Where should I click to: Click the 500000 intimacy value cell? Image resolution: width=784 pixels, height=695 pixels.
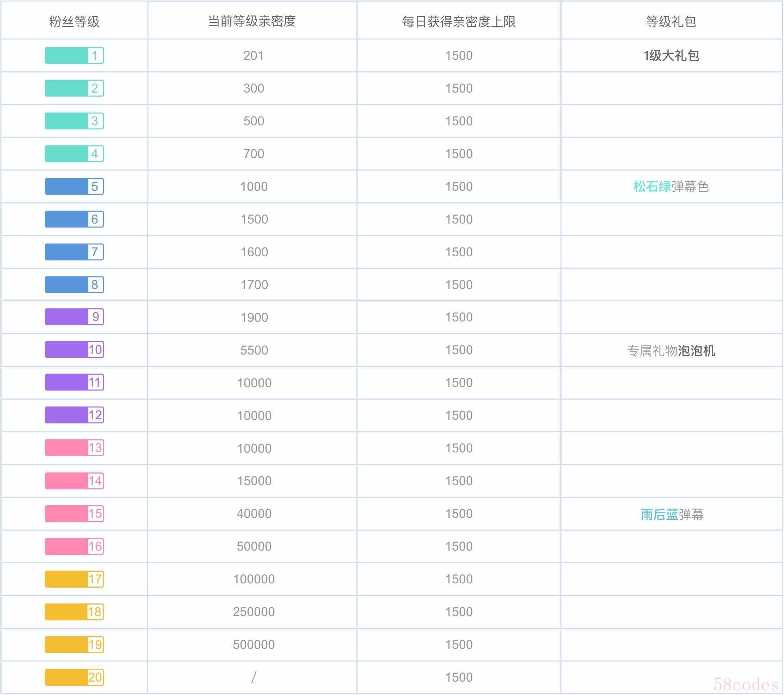coord(254,644)
